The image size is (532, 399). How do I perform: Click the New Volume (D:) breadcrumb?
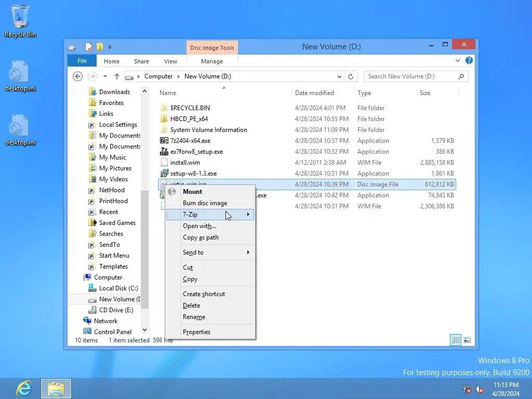208,76
